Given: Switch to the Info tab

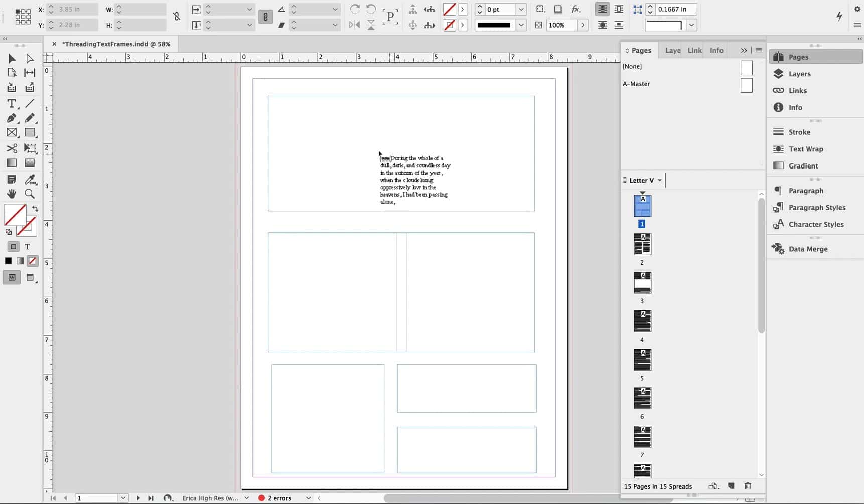Looking at the screenshot, I should pyautogui.click(x=716, y=50).
